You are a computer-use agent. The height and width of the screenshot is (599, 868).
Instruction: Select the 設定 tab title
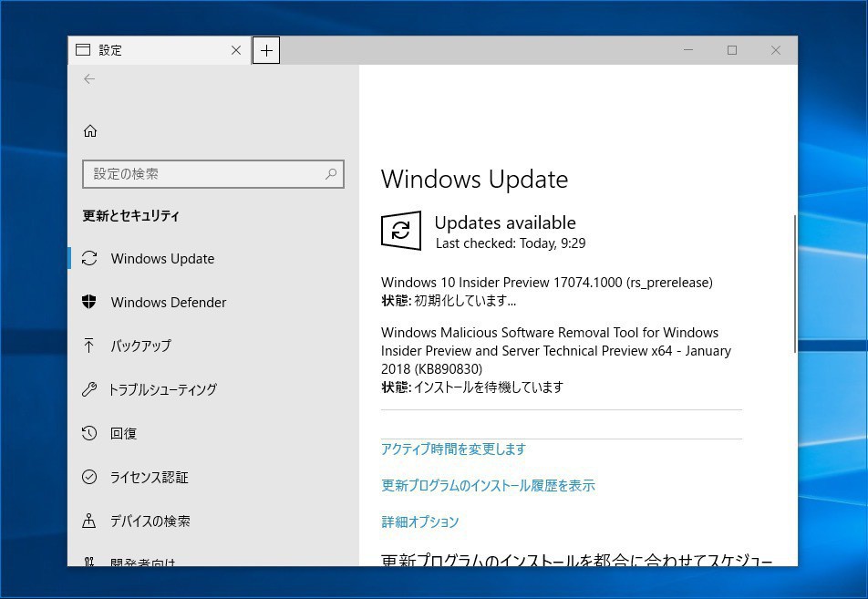110,50
